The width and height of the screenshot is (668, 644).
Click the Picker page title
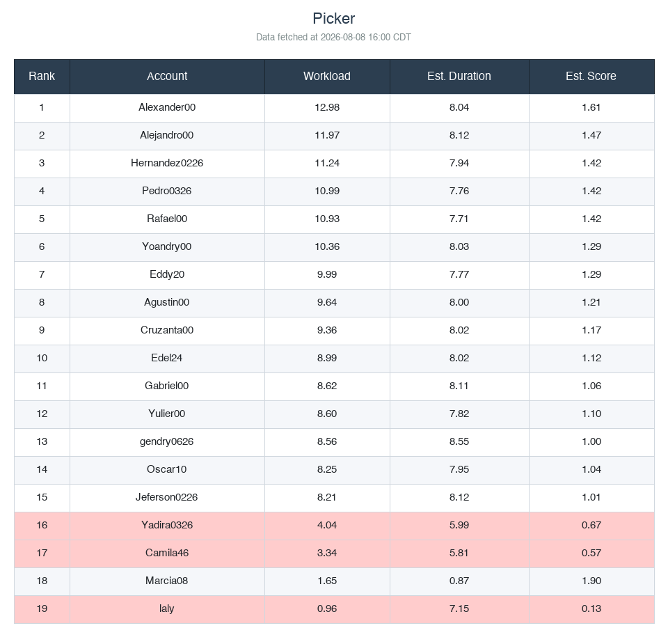click(334, 18)
